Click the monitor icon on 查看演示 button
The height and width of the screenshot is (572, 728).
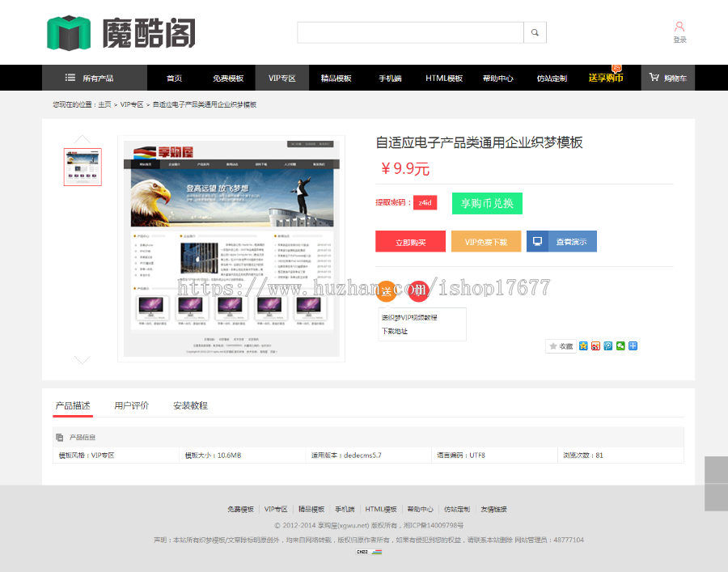[538, 241]
